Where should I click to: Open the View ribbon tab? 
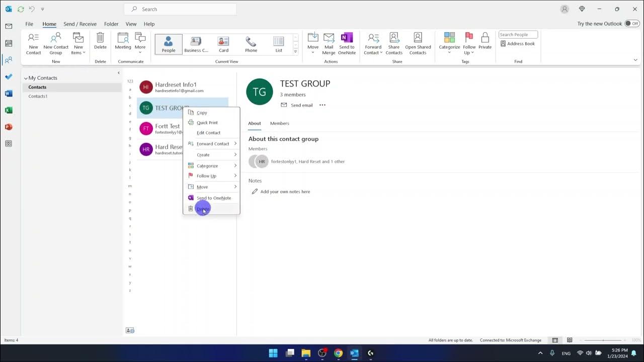click(131, 24)
